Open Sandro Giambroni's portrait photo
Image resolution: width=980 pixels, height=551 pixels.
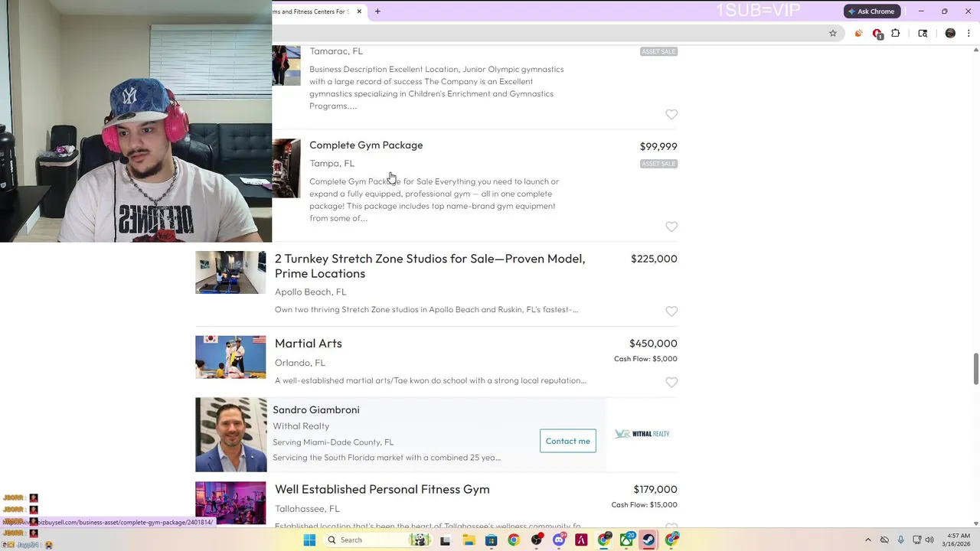tap(231, 435)
